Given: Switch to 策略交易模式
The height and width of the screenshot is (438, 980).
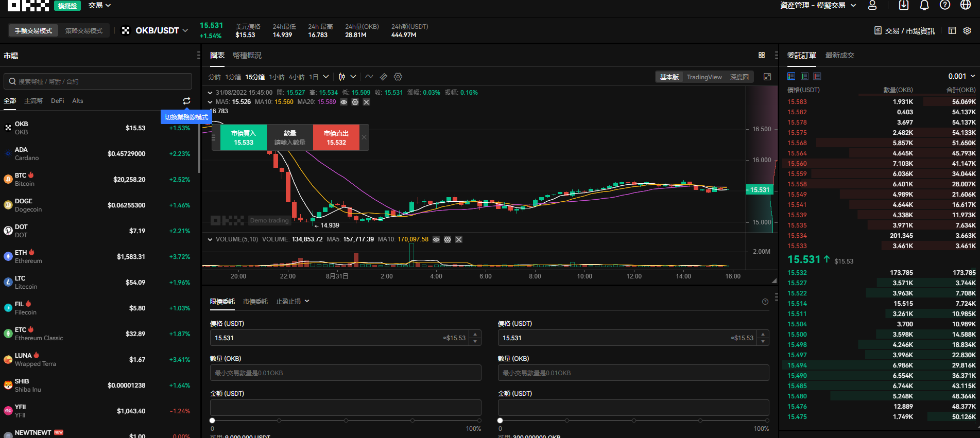Looking at the screenshot, I should 84,31.
